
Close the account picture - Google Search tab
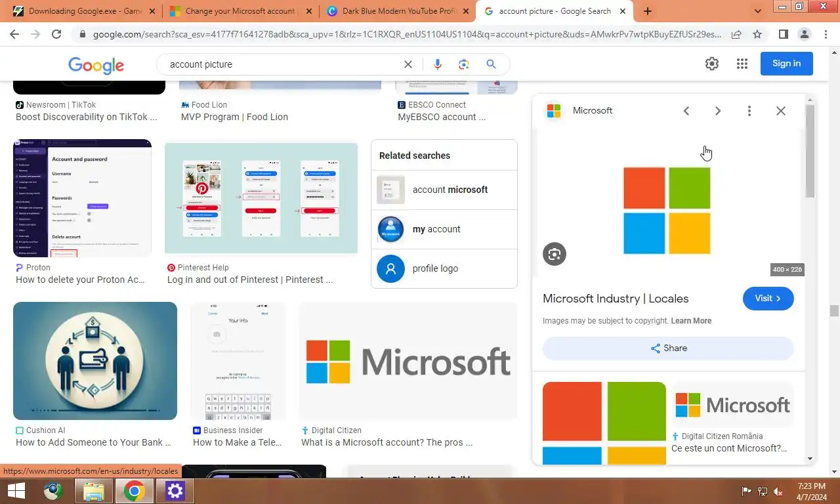pos(623,11)
